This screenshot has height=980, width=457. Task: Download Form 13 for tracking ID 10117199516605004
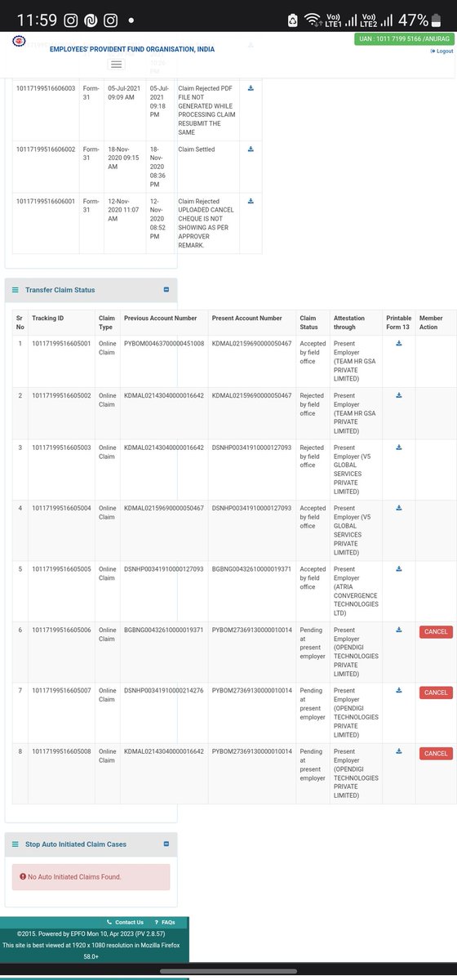399,508
